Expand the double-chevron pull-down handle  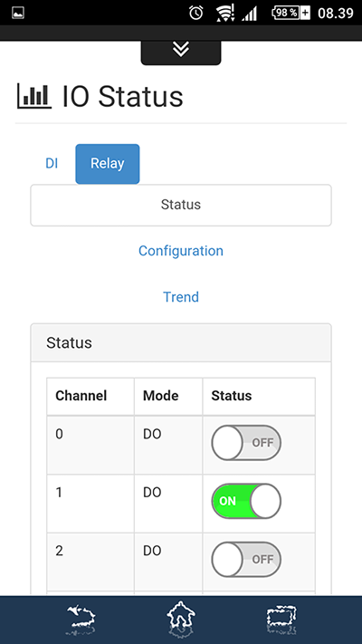(181, 49)
